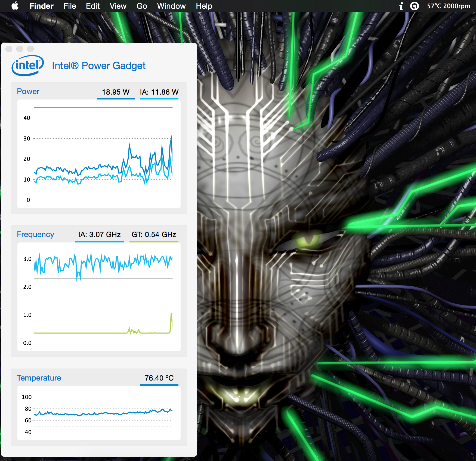The width and height of the screenshot is (476, 461).
Task: Click the Power section label
Action: click(28, 91)
